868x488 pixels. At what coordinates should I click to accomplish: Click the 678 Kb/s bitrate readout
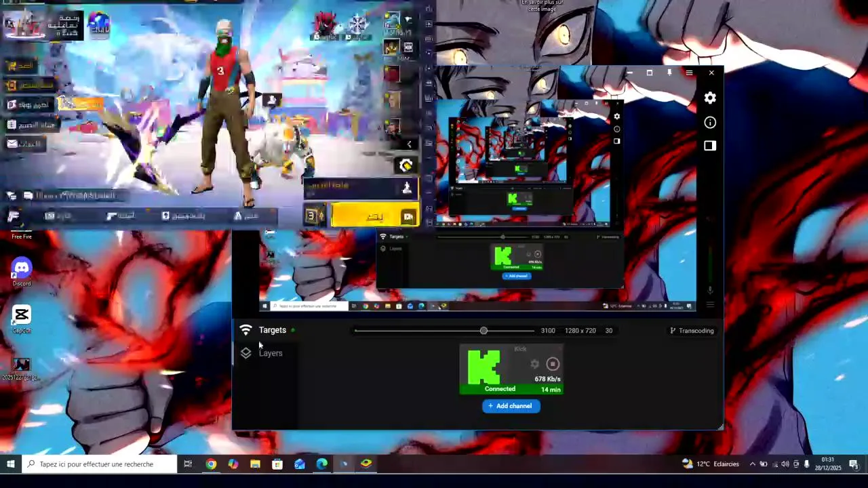pyautogui.click(x=547, y=379)
